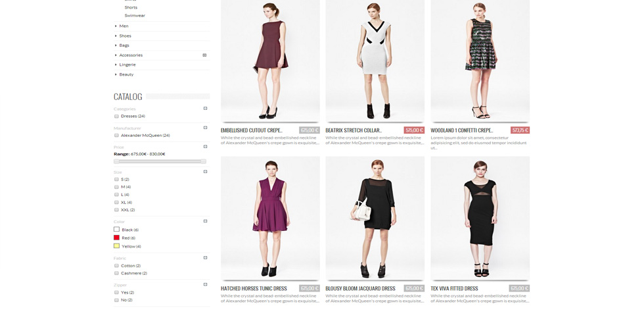Go to the Shoes category
Screen dimensions: 644x310
[126, 36]
